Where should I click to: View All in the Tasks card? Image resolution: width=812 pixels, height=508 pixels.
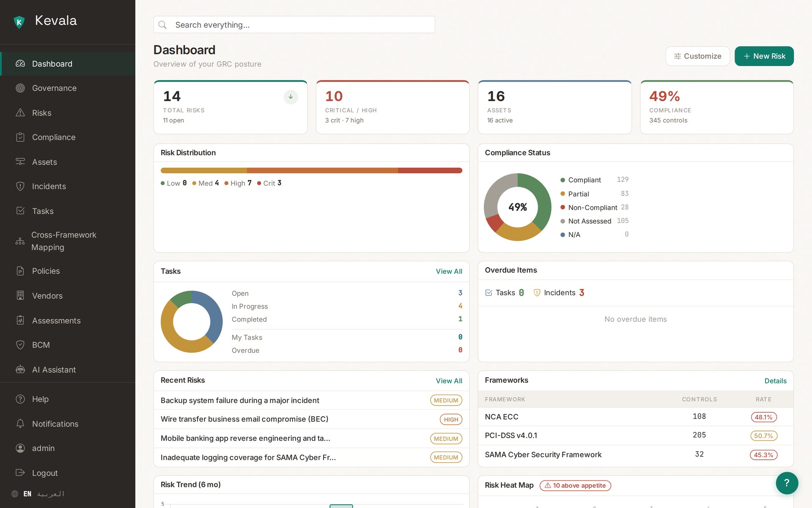[449, 271]
